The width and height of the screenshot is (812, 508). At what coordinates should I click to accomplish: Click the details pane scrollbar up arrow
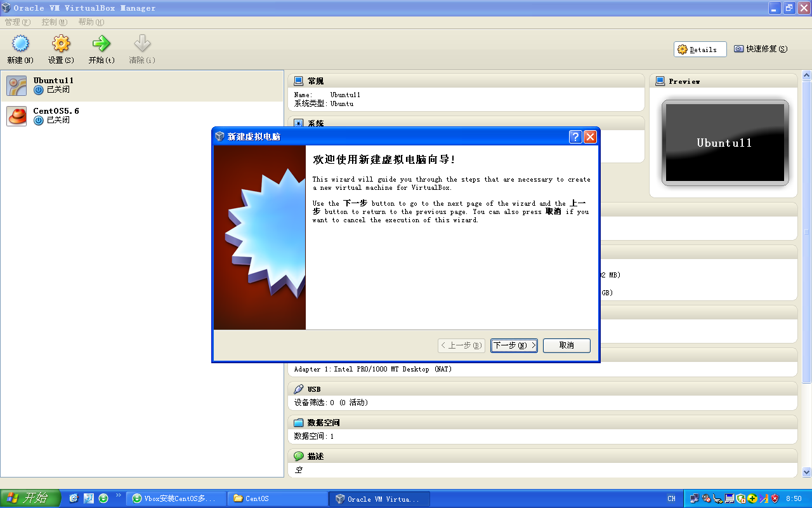[807, 76]
